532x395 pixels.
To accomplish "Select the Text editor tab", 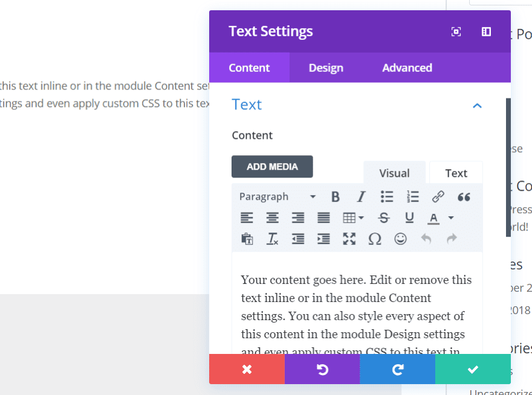I will (x=456, y=173).
